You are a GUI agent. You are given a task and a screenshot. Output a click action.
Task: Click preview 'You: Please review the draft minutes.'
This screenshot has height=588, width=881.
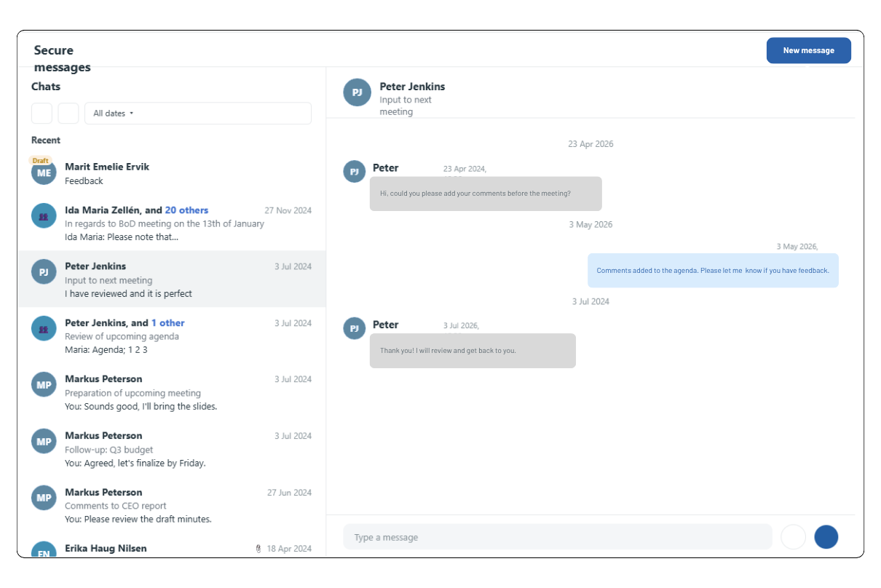click(x=138, y=520)
